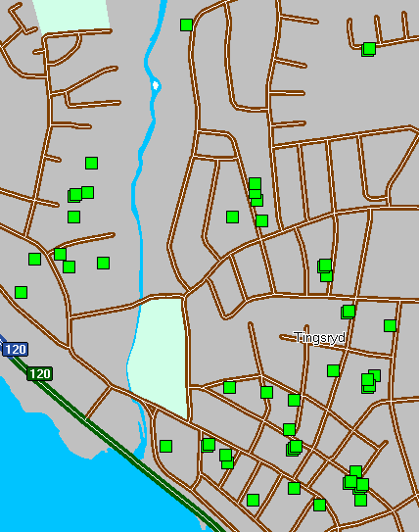Select the Tingsryd town label
419x532 pixels.
click(320, 338)
